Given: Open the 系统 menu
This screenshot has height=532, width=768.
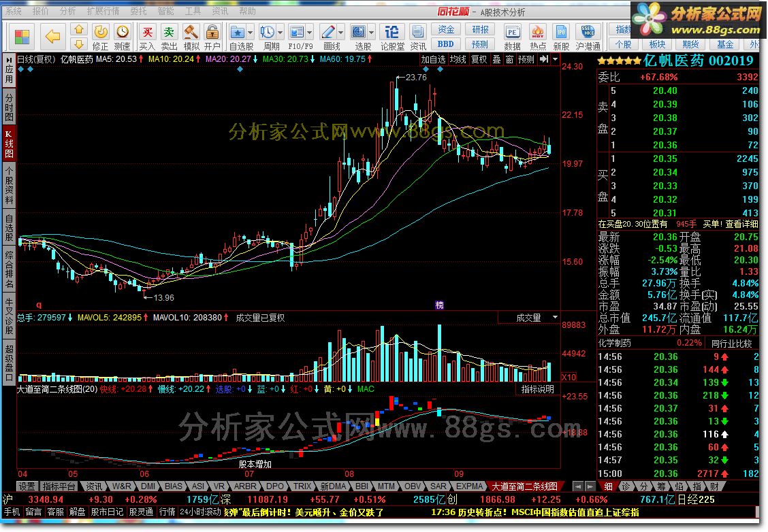Looking at the screenshot, I should click(13, 11).
